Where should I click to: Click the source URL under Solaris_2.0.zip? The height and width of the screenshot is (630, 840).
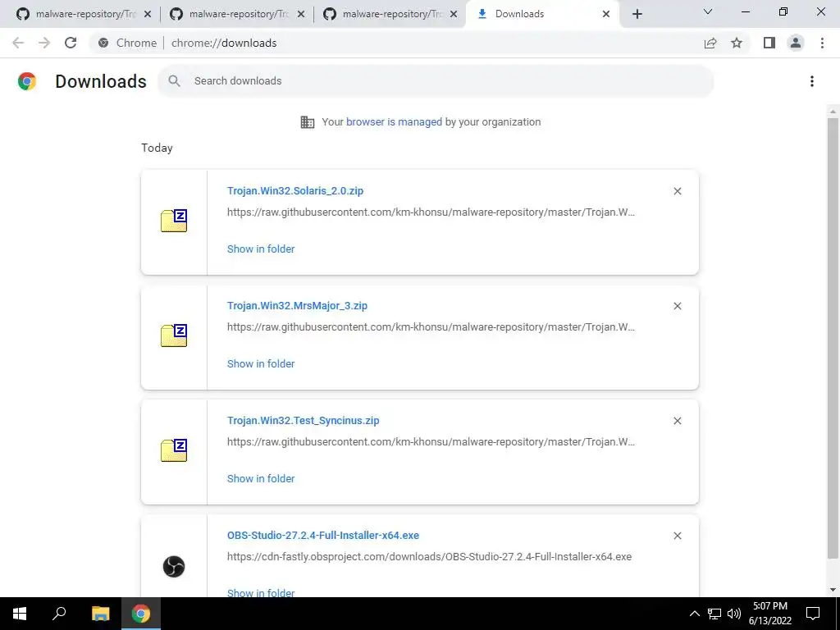point(431,212)
